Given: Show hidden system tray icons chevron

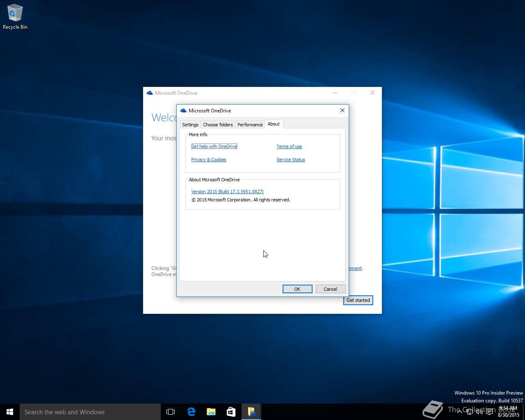Looking at the screenshot, I should point(459,412).
